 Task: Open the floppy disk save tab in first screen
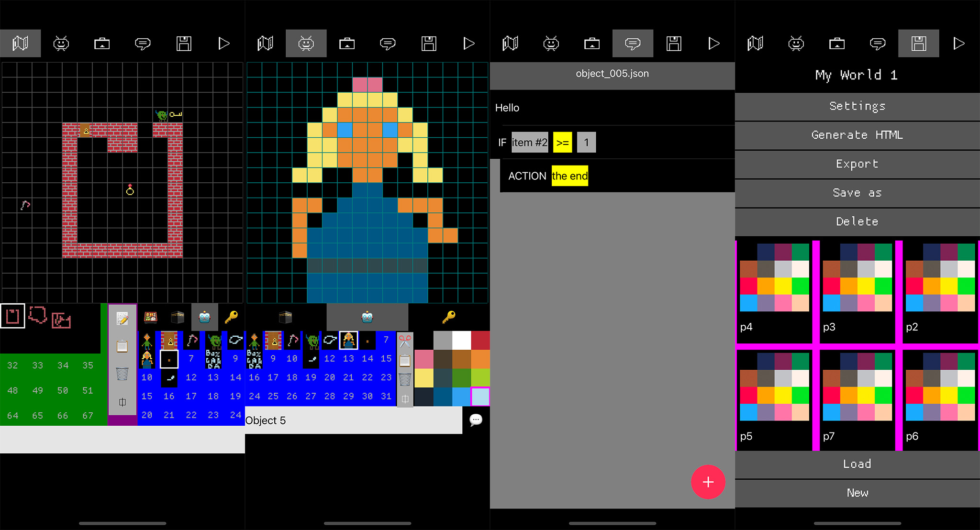click(184, 44)
